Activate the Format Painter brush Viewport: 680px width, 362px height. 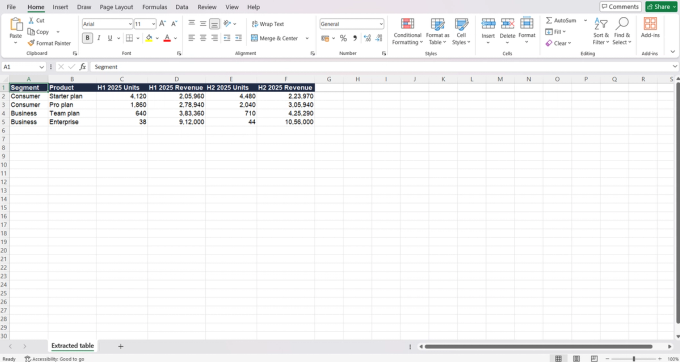(x=31, y=43)
